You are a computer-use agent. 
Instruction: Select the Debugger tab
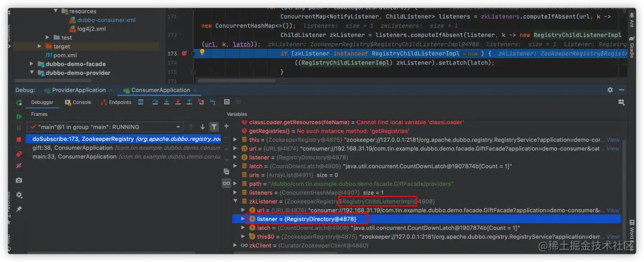pyautogui.click(x=42, y=102)
